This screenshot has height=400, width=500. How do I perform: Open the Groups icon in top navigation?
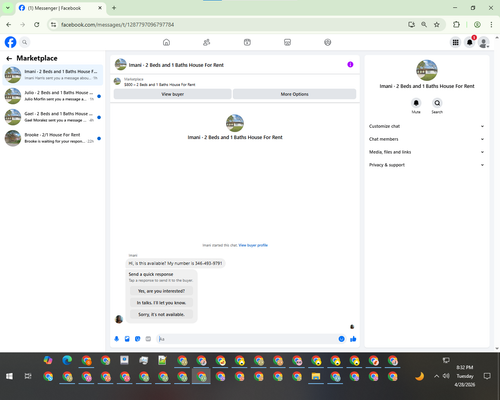[328, 42]
